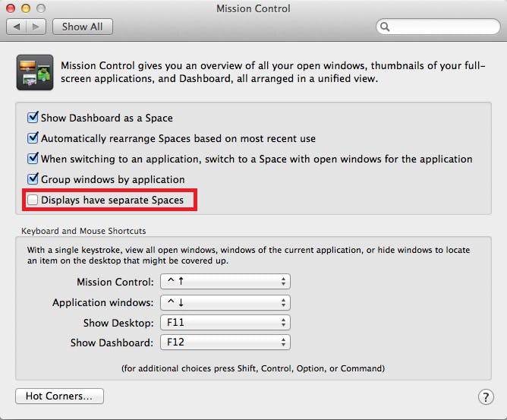507x420 pixels.
Task: Click the Show All button
Action: point(83,27)
